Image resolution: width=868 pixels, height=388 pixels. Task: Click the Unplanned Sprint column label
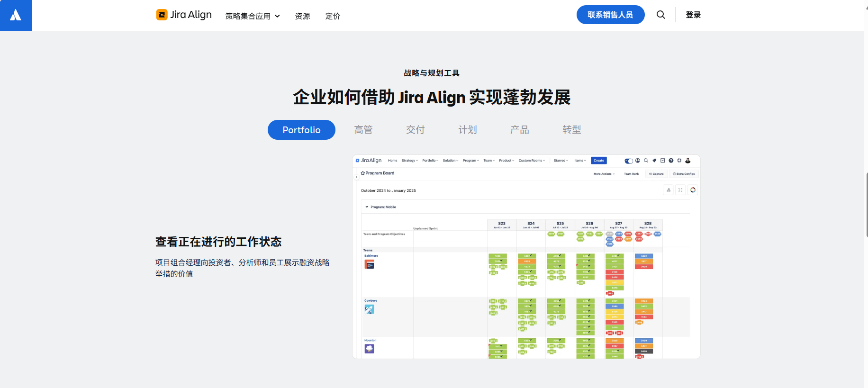point(425,228)
